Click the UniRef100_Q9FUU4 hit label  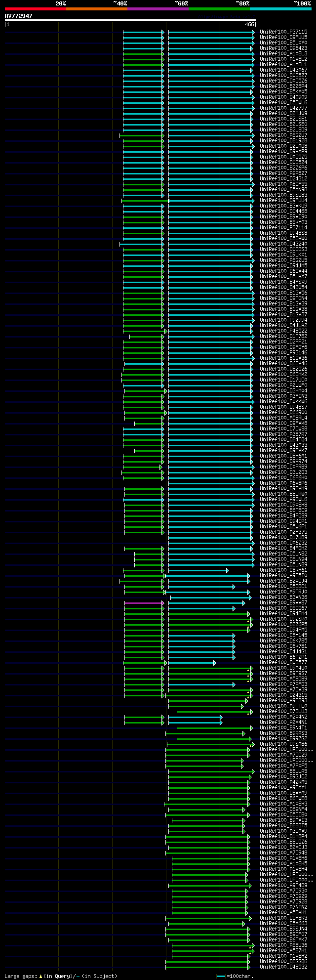point(283,201)
